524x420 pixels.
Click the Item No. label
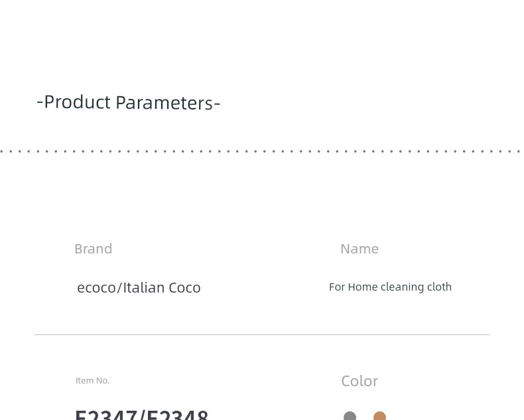point(93,381)
